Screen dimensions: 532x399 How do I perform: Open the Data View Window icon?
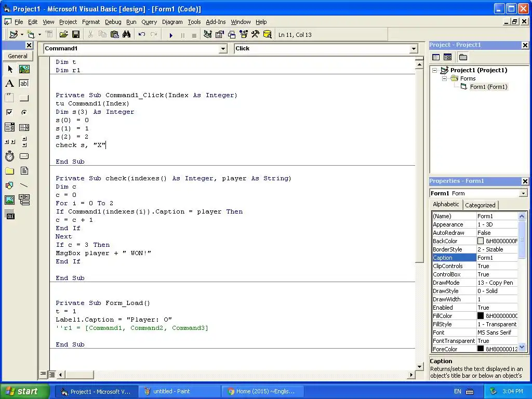coord(268,35)
